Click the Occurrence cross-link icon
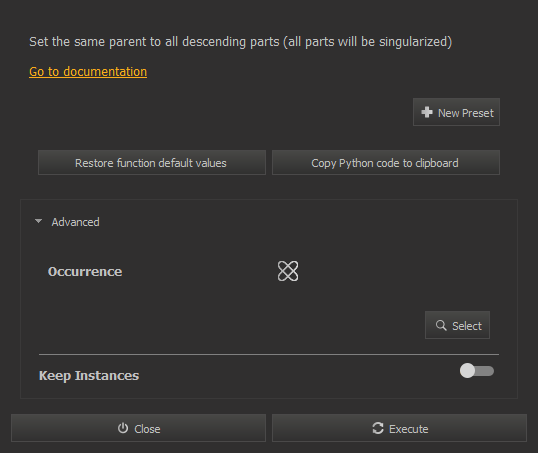Viewport: 538px width, 453px height. [x=288, y=271]
